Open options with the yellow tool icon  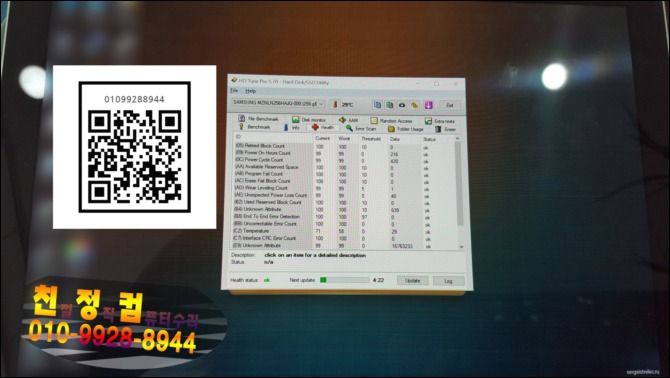[414, 105]
